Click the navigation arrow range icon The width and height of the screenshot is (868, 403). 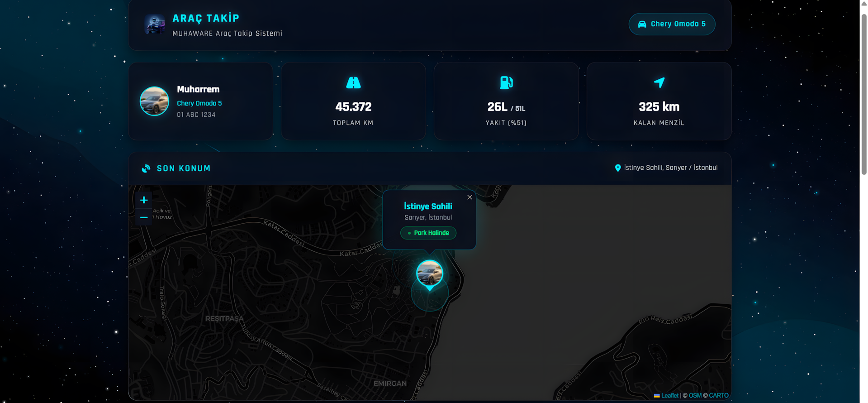click(x=659, y=82)
